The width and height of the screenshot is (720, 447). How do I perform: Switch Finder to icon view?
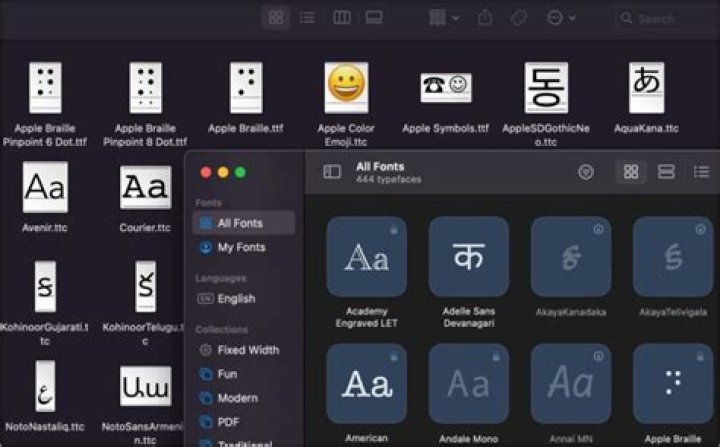[x=276, y=18]
